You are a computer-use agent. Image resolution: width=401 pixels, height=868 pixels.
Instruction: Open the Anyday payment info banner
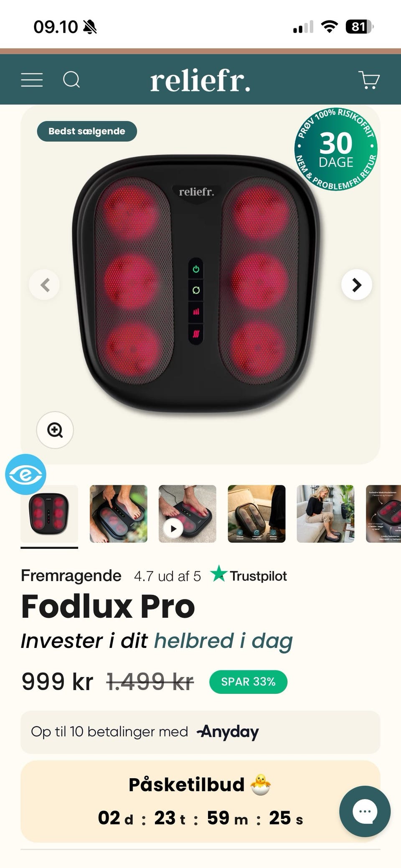[200, 732]
